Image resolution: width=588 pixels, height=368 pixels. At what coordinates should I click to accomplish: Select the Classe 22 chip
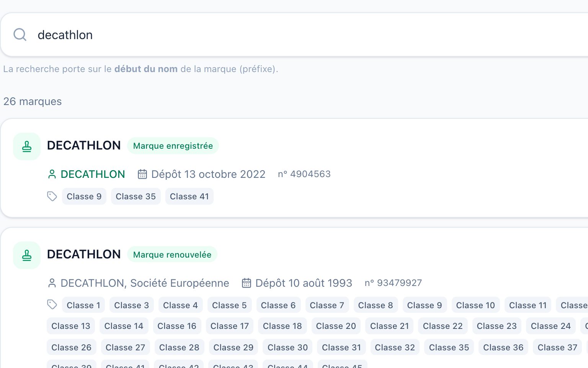click(x=443, y=326)
